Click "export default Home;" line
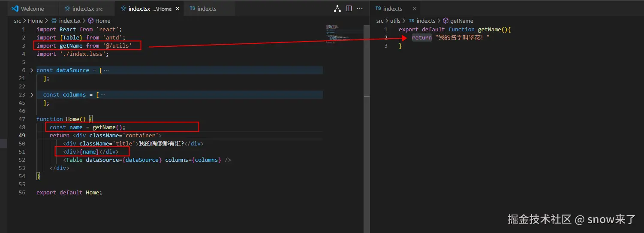The image size is (644, 233). (x=69, y=193)
